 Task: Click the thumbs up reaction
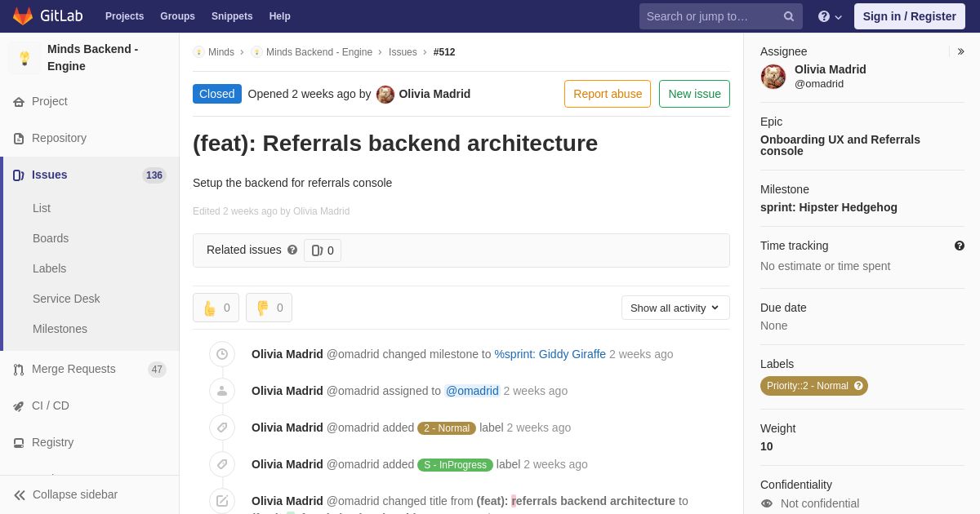click(216, 308)
